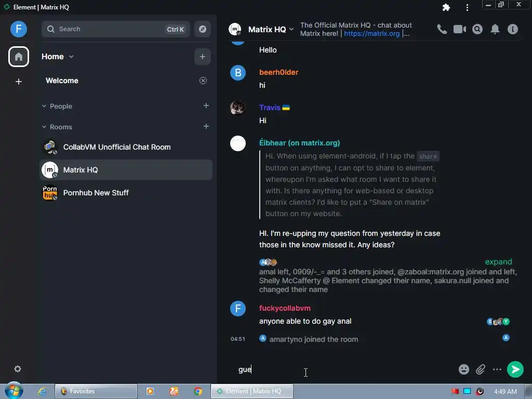Open the Matrix HQ room name dropdown

point(271,30)
